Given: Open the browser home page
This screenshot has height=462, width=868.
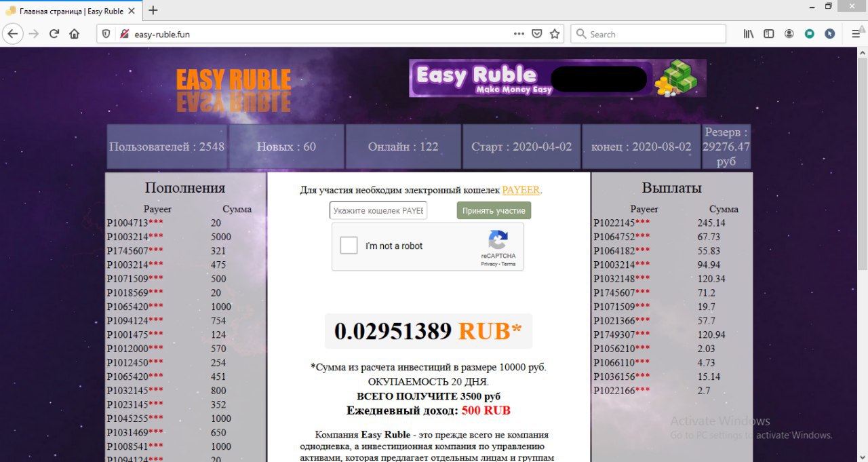Looking at the screenshot, I should point(75,34).
